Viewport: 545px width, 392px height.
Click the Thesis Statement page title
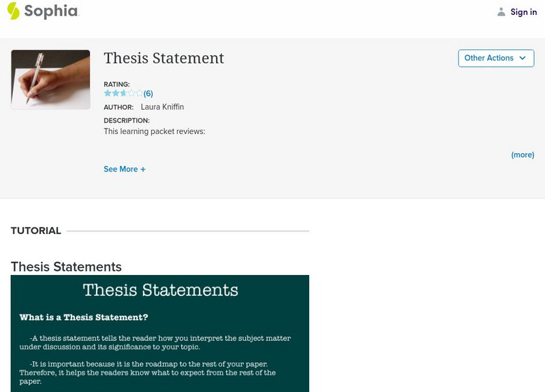tap(163, 59)
